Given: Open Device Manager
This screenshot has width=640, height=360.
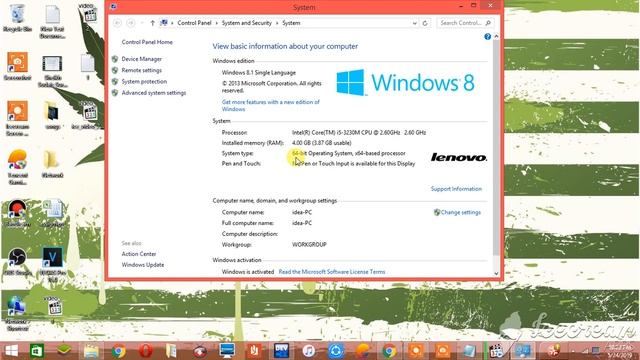Looking at the screenshot, I should (142, 59).
